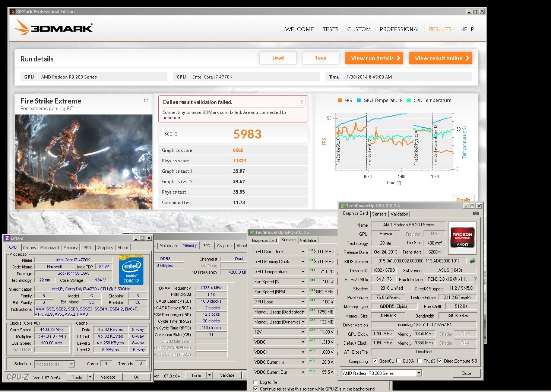Open the HELP tab in 3DMark
551x392 pixels.
pyautogui.click(x=467, y=29)
